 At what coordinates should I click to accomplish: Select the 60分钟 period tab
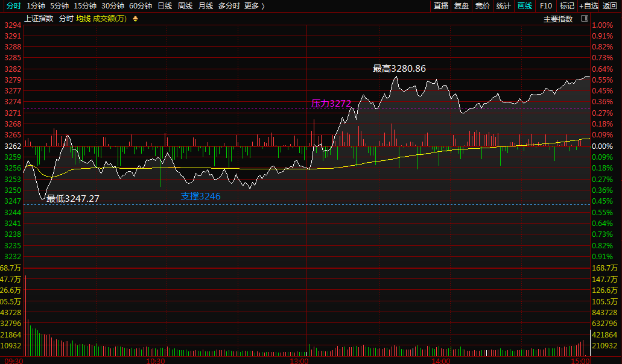[x=141, y=6]
